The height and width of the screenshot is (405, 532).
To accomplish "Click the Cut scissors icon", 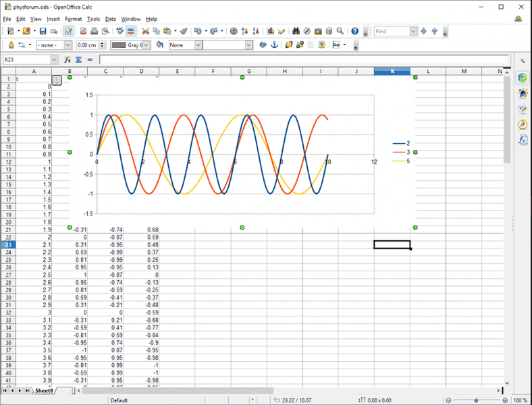I will (144, 31).
